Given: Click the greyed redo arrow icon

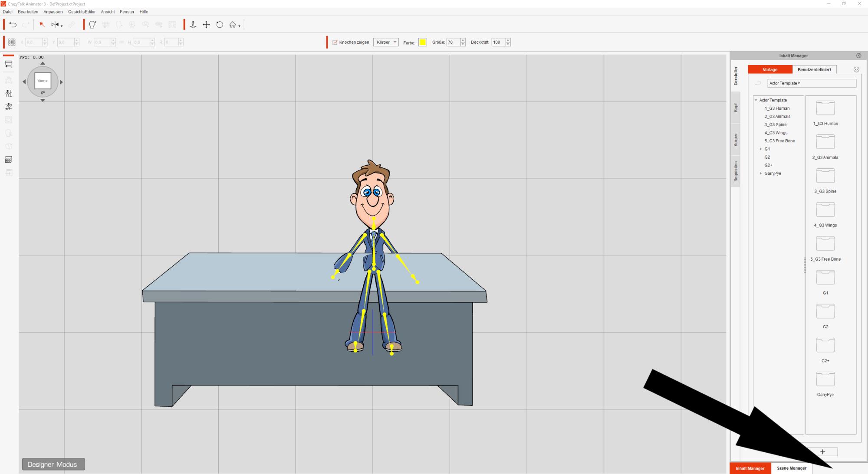Looking at the screenshot, I should coord(26,25).
